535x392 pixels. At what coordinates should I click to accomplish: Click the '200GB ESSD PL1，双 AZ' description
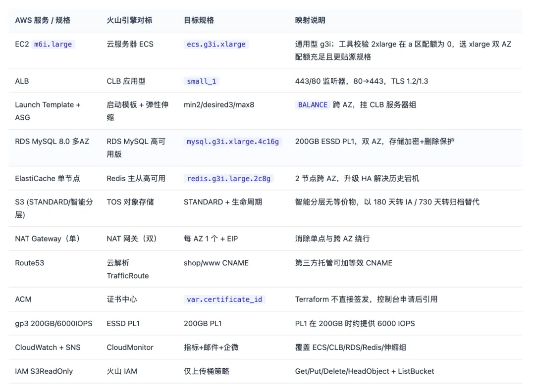(x=374, y=142)
